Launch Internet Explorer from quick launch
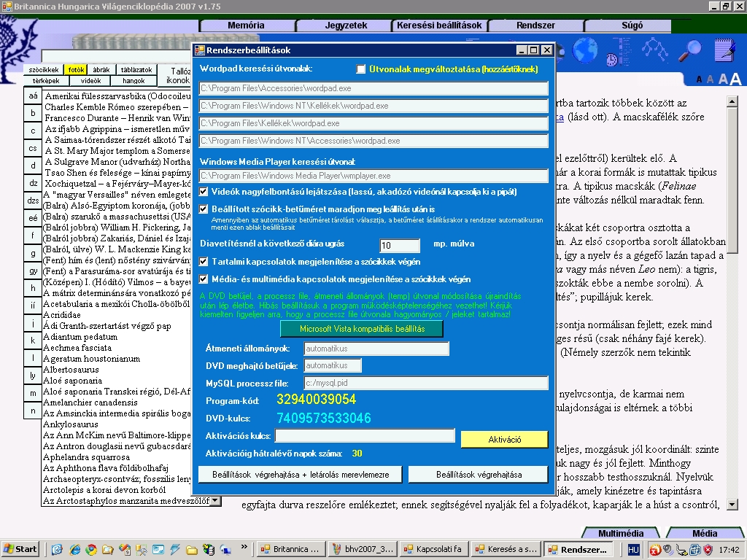Image resolution: width=747 pixels, height=560 pixels. tap(75, 550)
